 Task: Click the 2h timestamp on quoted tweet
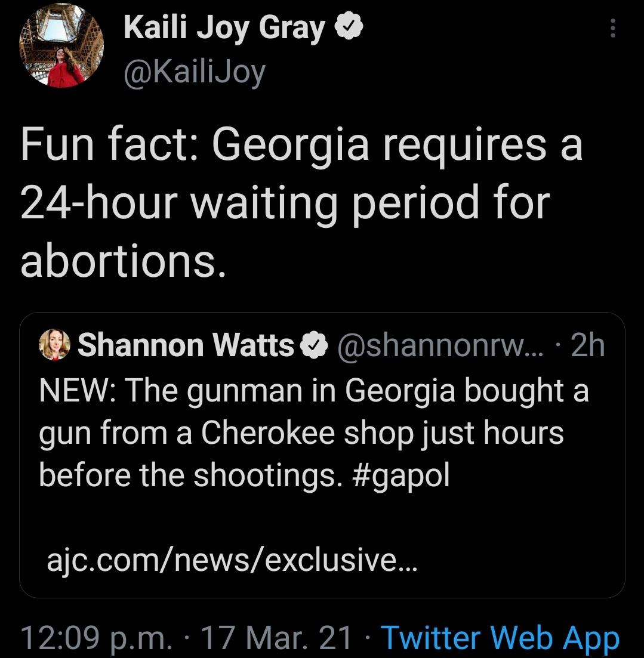click(587, 345)
